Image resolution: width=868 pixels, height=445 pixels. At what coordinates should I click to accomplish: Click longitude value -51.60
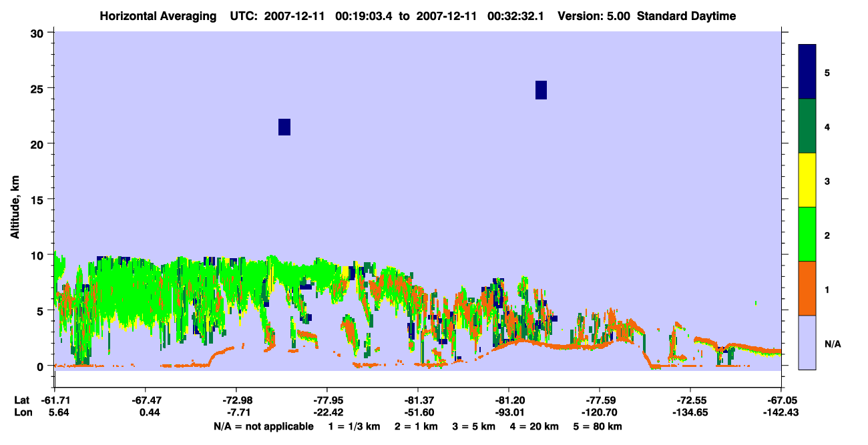pos(417,412)
